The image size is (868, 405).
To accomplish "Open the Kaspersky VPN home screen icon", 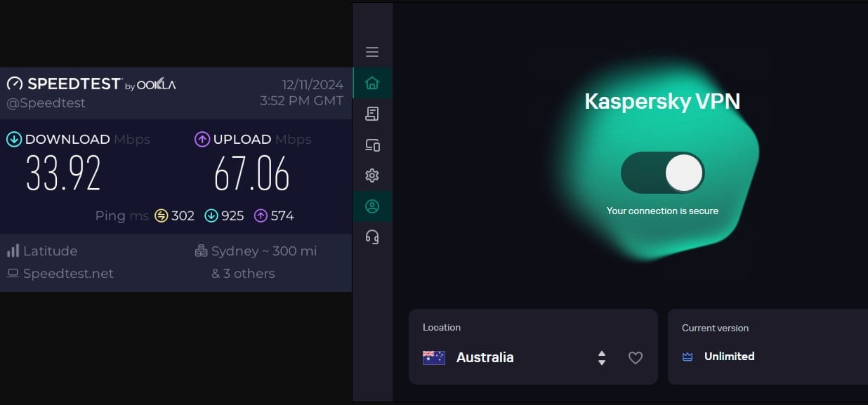I will coord(371,82).
